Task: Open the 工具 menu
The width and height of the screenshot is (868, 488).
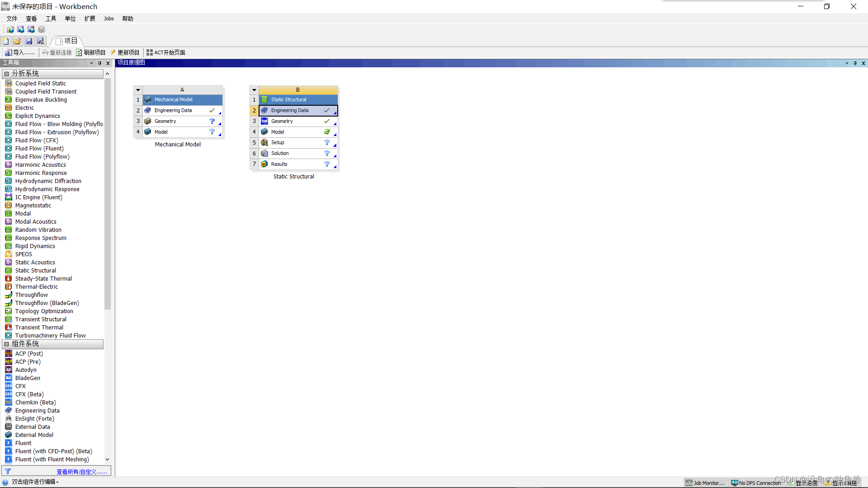Action: 51,19
